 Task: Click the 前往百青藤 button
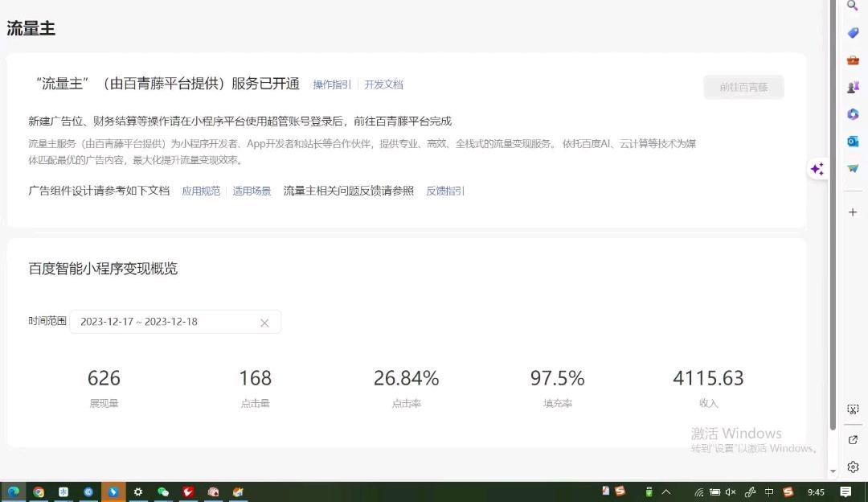pyautogui.click(x=743, y=87)
